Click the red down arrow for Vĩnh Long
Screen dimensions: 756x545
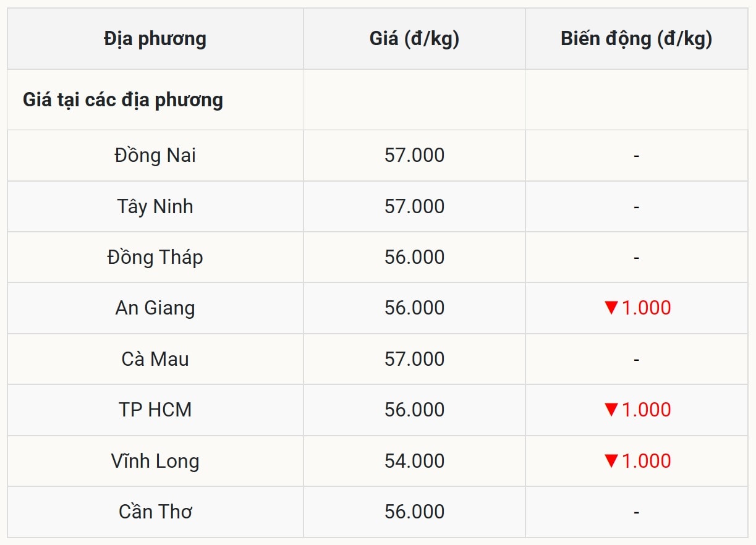tap(611, 461)
